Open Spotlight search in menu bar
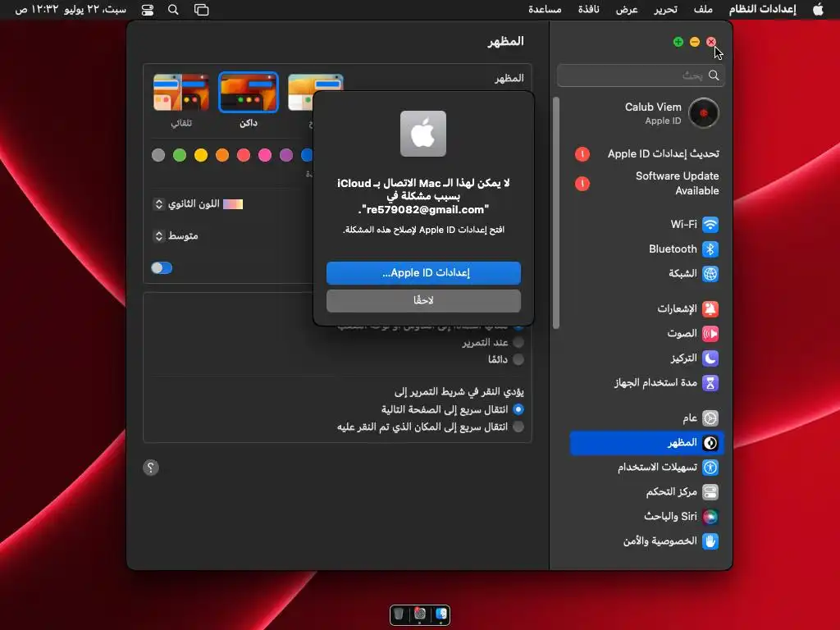The image size is (840, 630). click(x=173, y=10)
